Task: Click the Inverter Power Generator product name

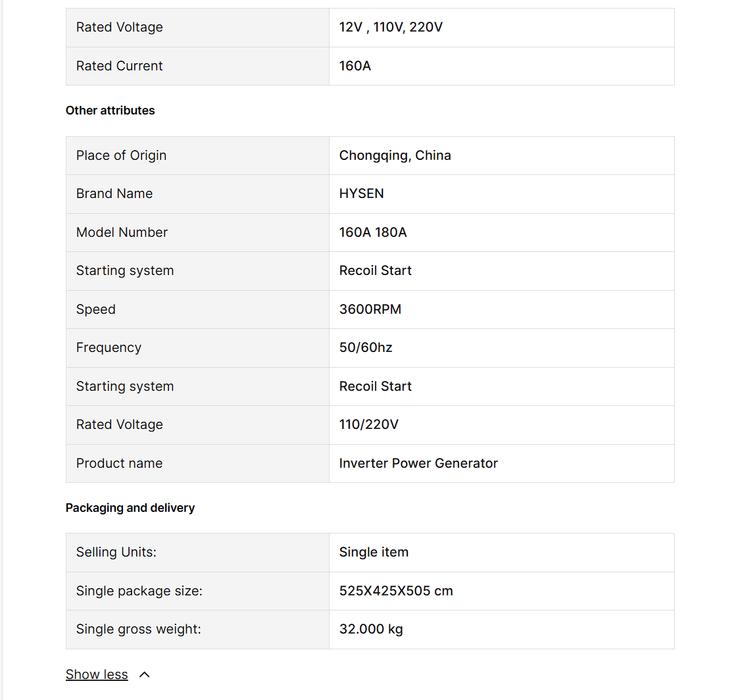Action: pyautogui.click(x=418, y=463)
